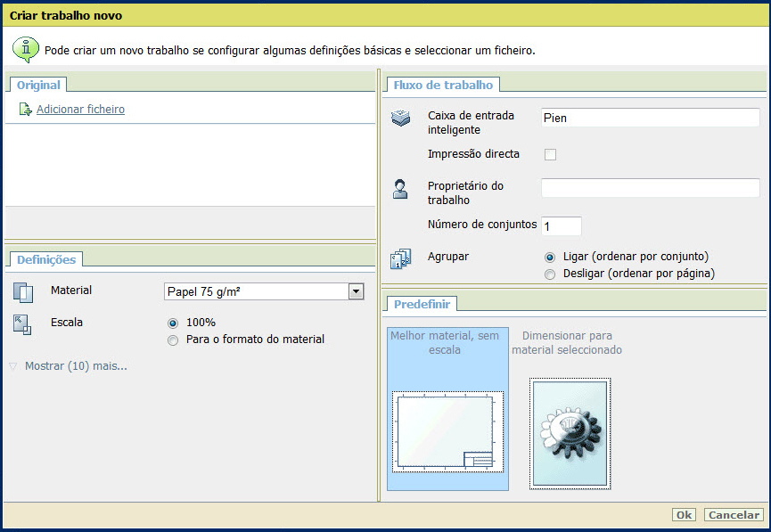This screenshot has height=532, width=771.
Task: Click the smart inbox tray icon
Action: click(x=401, y=119)
